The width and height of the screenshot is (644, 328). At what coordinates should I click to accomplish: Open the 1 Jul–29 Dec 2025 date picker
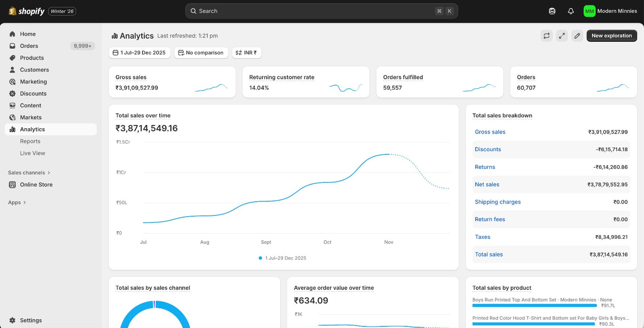point(140,53)
